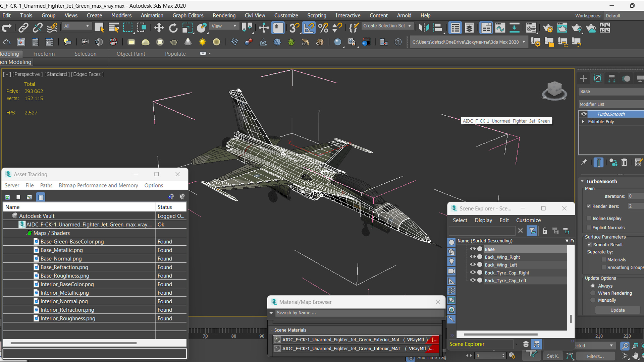The width and height of the screenshot is (644, 362).
Task: Open the selection filter All dropdown
Action: point(77,26)
